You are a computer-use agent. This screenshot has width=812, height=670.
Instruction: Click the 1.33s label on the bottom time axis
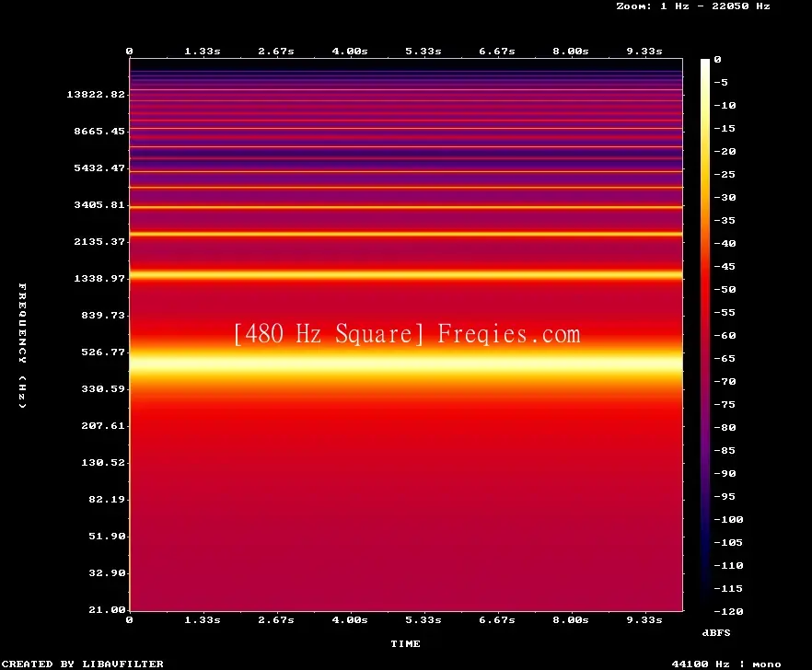203,619
